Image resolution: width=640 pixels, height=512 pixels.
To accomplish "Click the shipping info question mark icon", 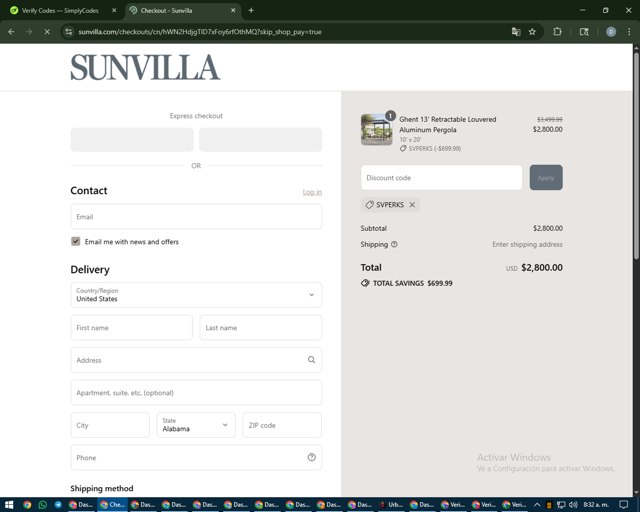I will click(x=394, y=244).
